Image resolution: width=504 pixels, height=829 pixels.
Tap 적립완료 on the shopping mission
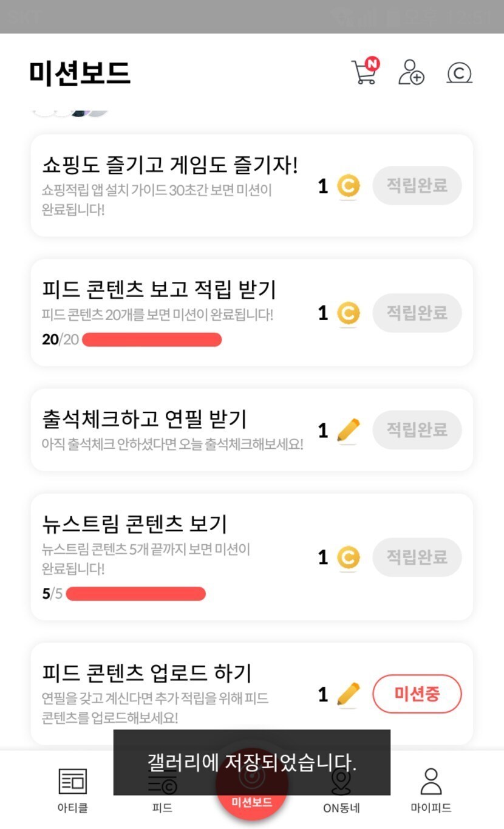tap(417, 185)
